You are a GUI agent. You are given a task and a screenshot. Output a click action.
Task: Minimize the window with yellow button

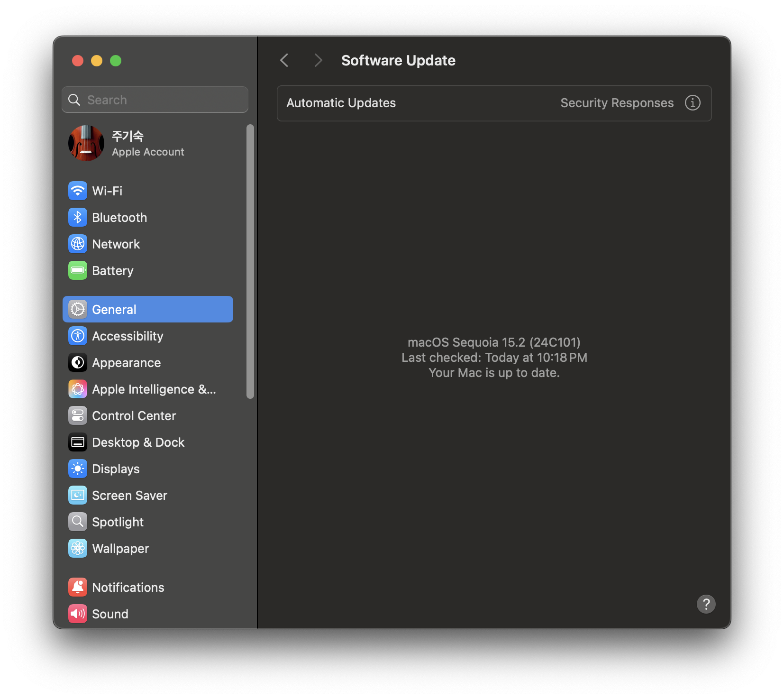coord(97,61)
